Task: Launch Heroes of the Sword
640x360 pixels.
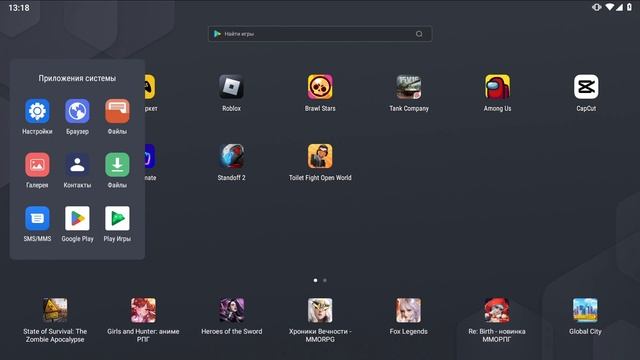Action: [x=232, y=310]
